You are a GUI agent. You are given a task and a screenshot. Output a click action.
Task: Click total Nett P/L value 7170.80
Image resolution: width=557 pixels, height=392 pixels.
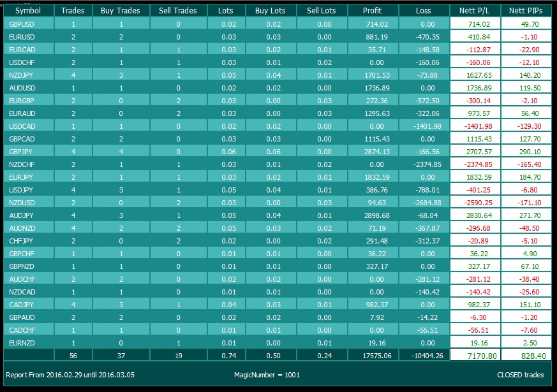pos(482,356)
